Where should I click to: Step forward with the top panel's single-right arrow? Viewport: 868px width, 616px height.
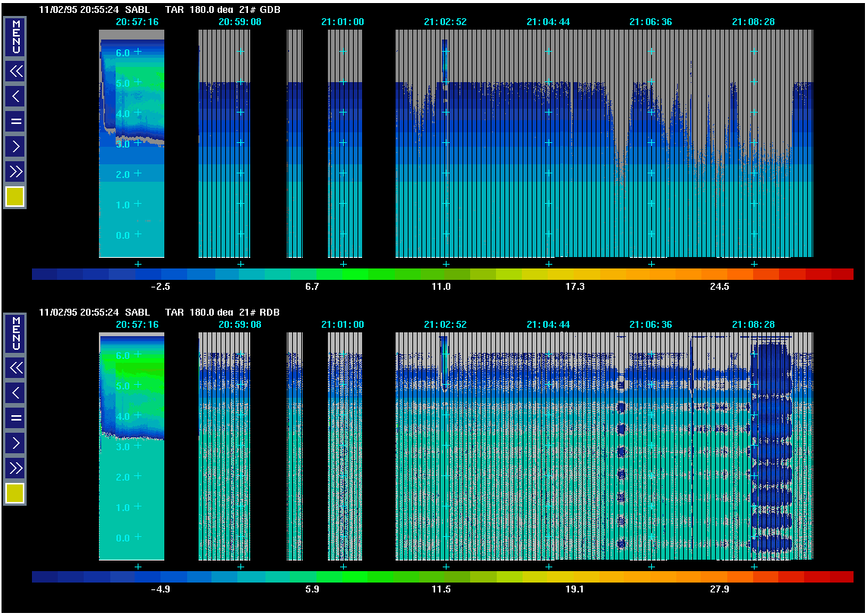(x=15, y=145)
